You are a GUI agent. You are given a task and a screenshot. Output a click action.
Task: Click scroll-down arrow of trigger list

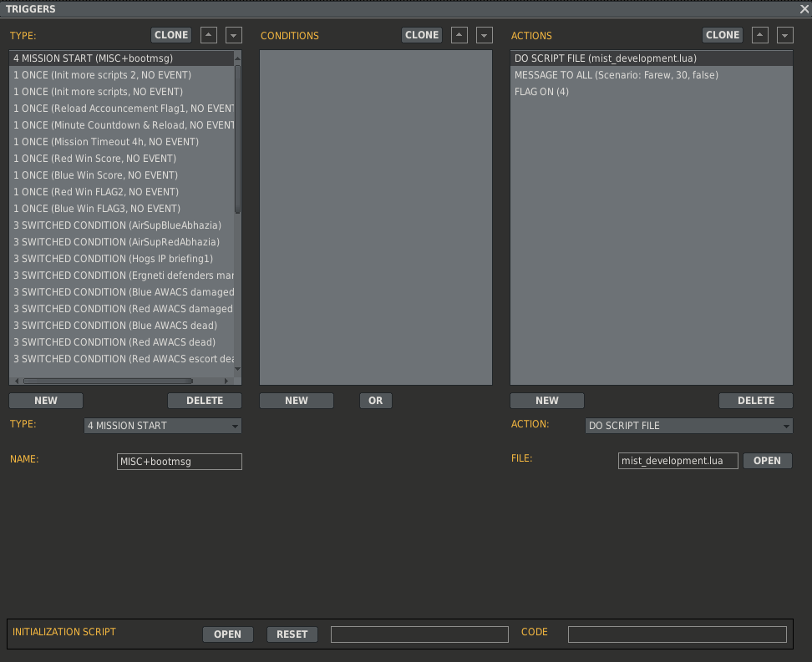point(238,369)
